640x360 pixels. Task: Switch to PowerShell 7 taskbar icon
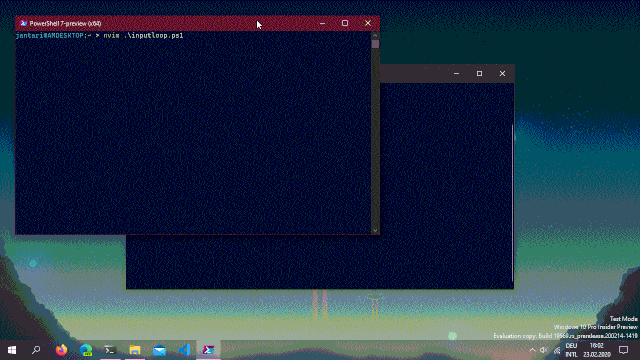click(x=209, y=350)
